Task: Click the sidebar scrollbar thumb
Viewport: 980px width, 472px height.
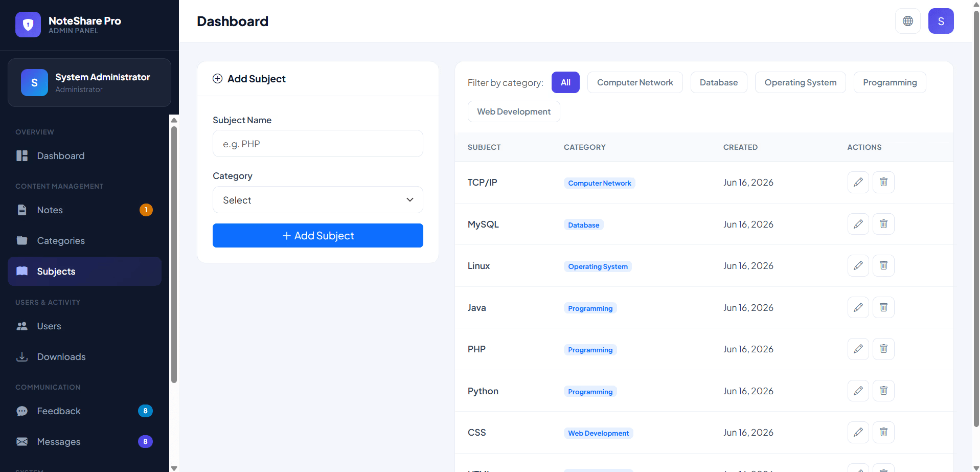Action: (x=174, y=255)
